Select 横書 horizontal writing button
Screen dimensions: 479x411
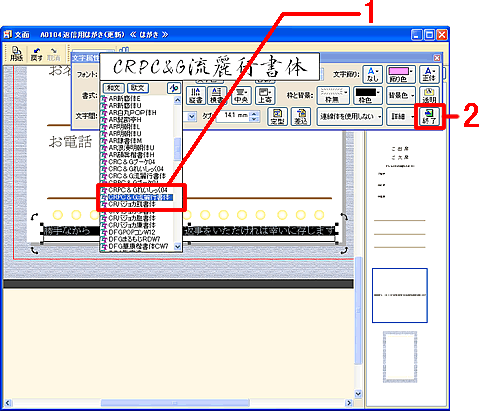[217, 95]
